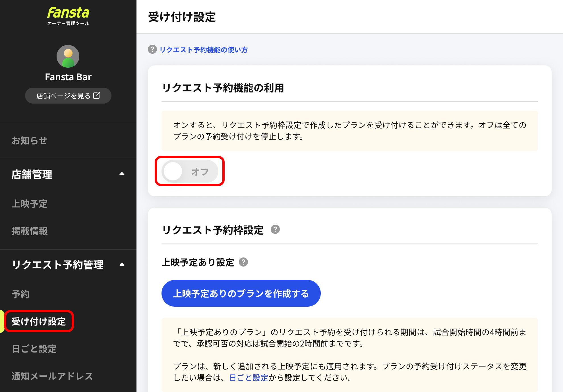Open 掲載情報 in the sidebar
The image size is (563, 392).
pyautogui.click(x=29, y=231)
